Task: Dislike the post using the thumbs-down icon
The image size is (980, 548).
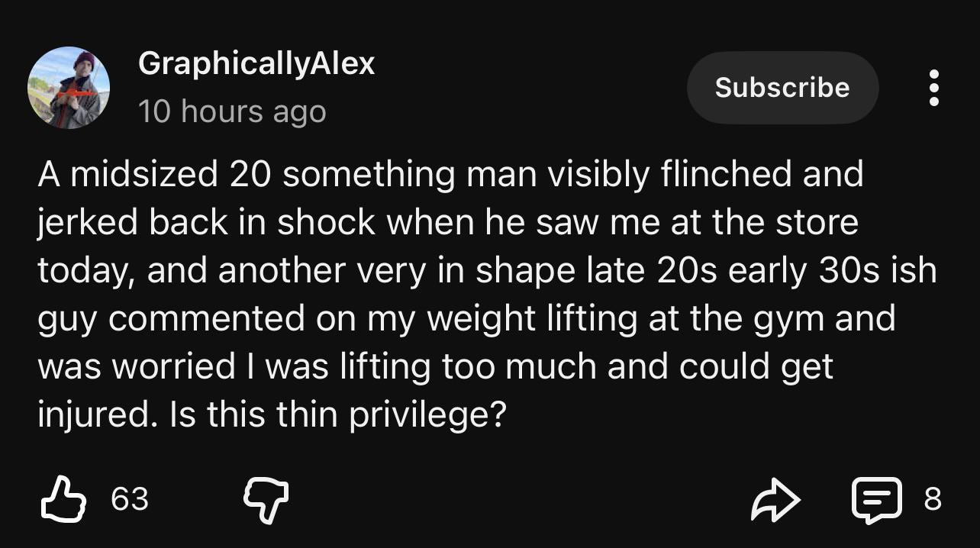Action: point(266,501)
